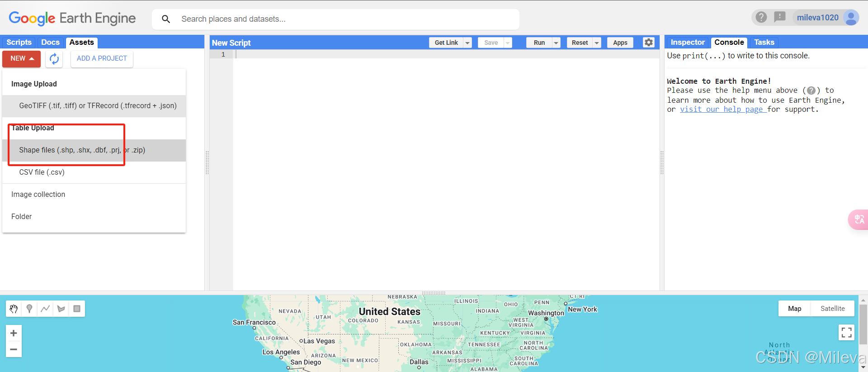Switch to the Inspector tab
The height and width of the screenshot is (372, 868).
[x=688, y=42]
